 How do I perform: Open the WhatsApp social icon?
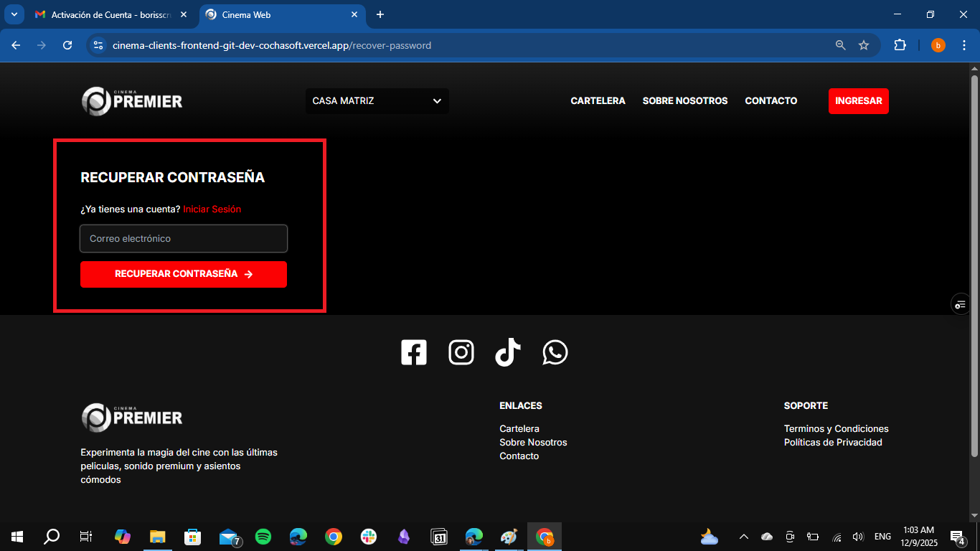coord(555,352)
